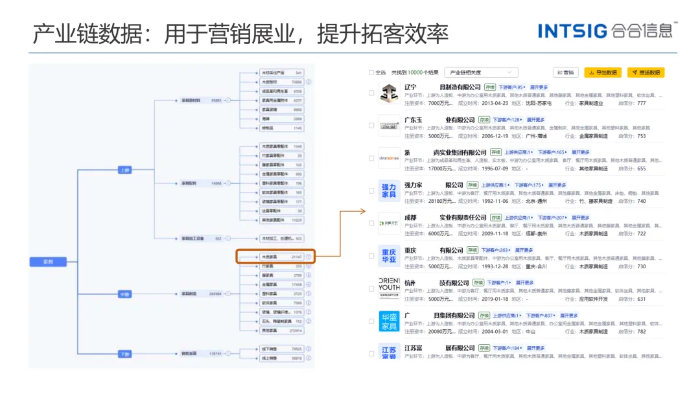The width and height of the screenshot is (700, 394).
Task: Select the 线下销售 leaf node
Action: coord(282,349)
